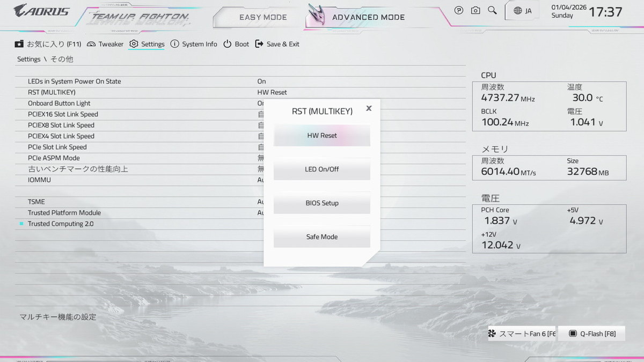
Task: Open the System Info tab
Action: [x=194, y=44]
